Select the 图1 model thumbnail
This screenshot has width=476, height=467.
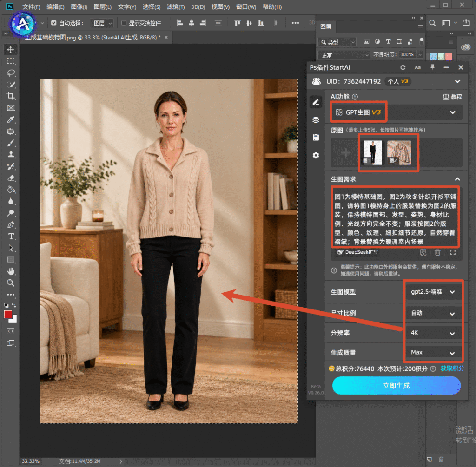[x=372, y=152]
